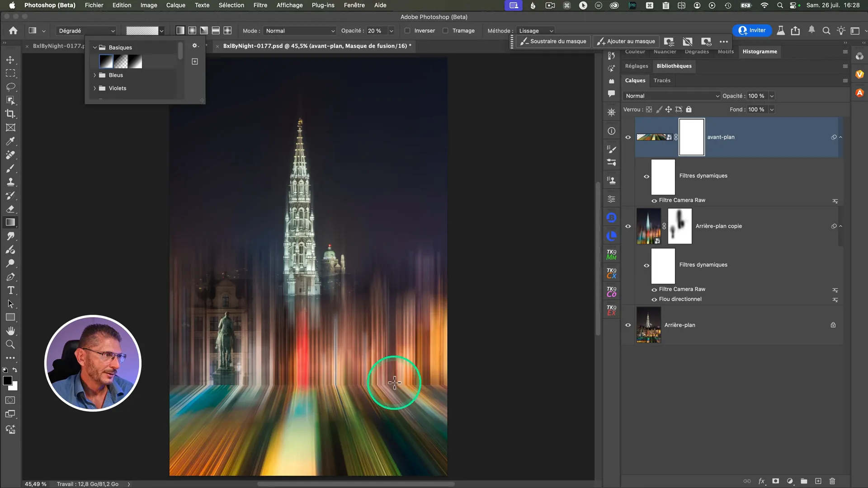Select the Clone Stamp tool
This screenshot has height=488, width=868.
point(10,182)
